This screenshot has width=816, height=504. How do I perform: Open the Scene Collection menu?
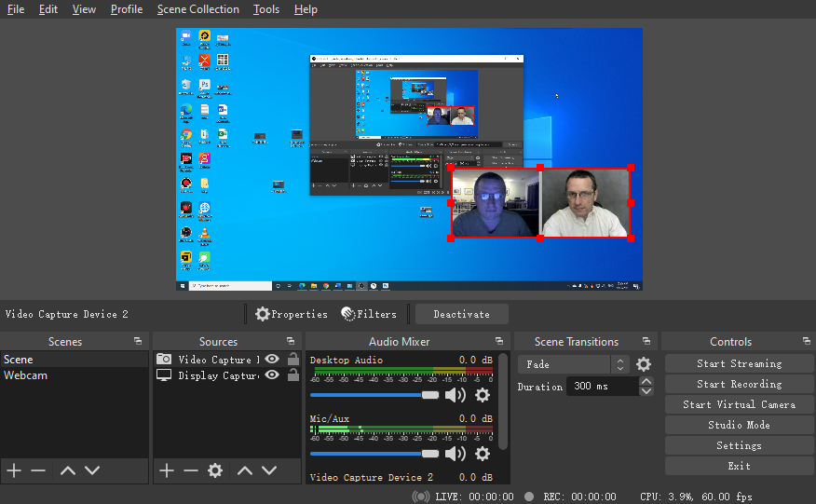[198, 9]
